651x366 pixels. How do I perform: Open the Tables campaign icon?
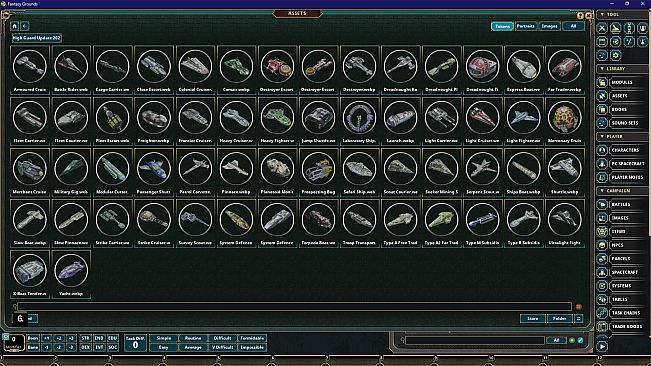(602, 299)
